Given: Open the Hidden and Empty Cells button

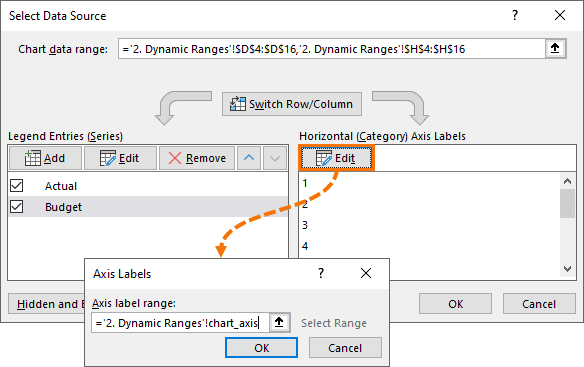Looking at the screenshot, I should [x=47, y=304].
